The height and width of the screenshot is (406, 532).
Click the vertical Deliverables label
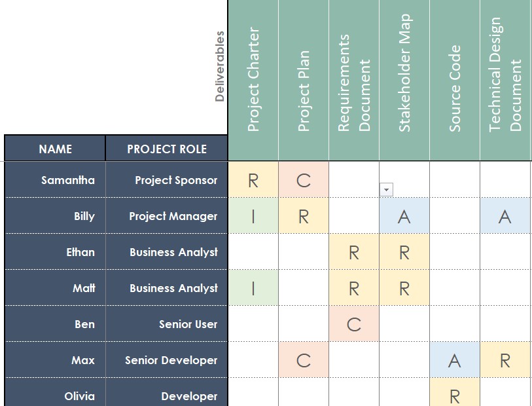pos(220,66)
